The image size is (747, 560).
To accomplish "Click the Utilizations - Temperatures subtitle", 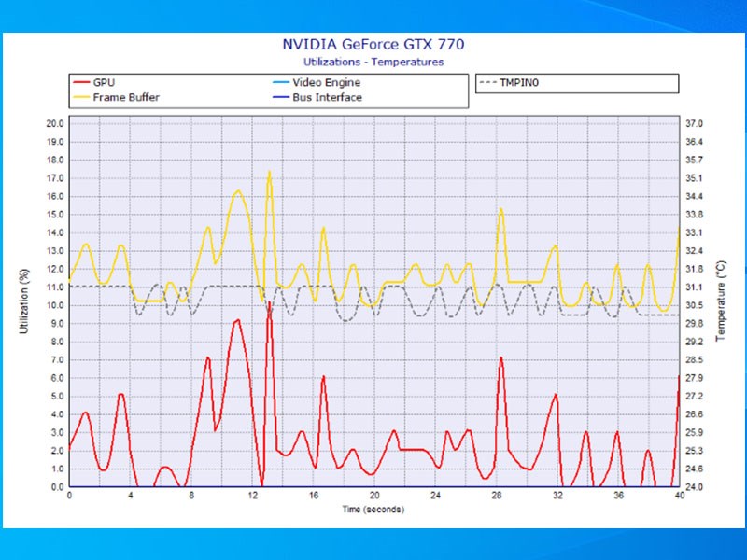I will coord(373,62).
